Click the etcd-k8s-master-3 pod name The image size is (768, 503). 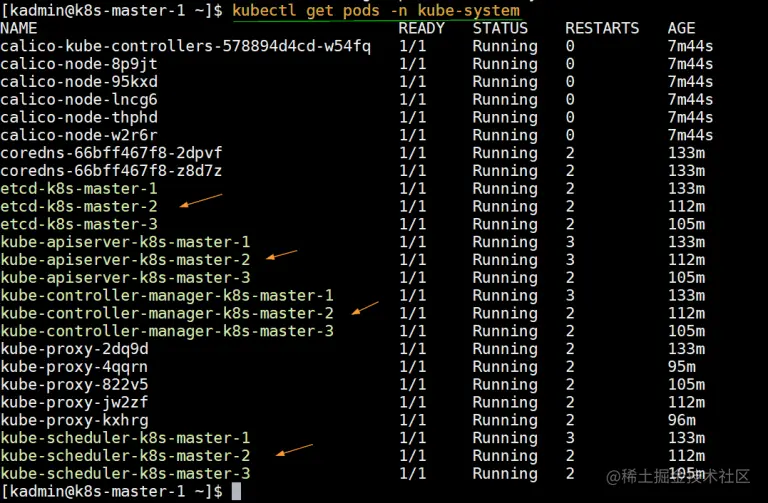(79, 224)
